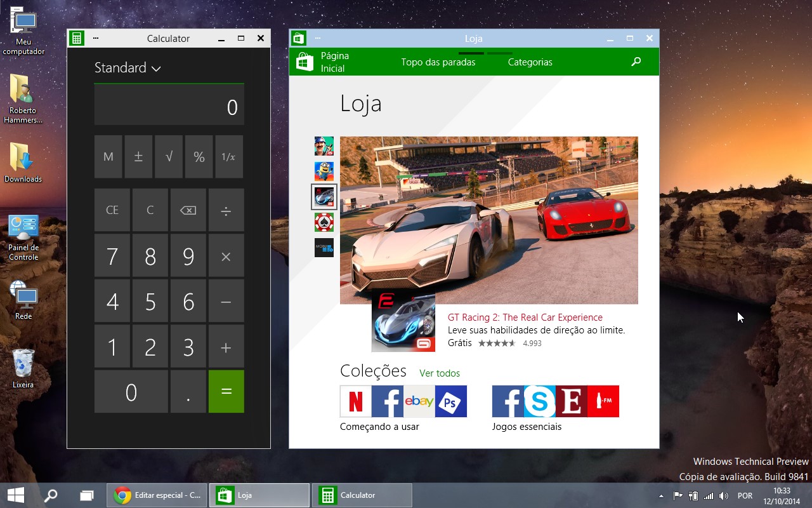Toggle the plus-minus sign key in Calculator
The height and width of the screenshot is (508, 812).
[x=138, y=157]
